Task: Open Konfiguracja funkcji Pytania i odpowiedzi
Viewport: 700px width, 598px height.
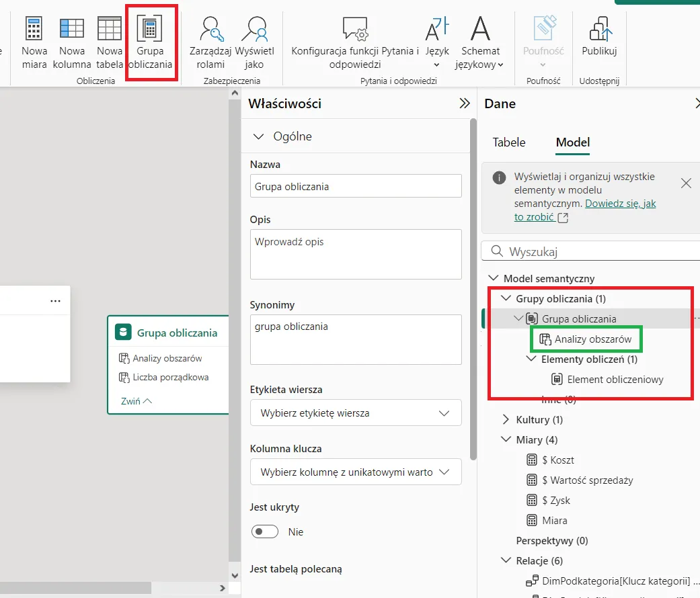Action: [x=355, y=30]
